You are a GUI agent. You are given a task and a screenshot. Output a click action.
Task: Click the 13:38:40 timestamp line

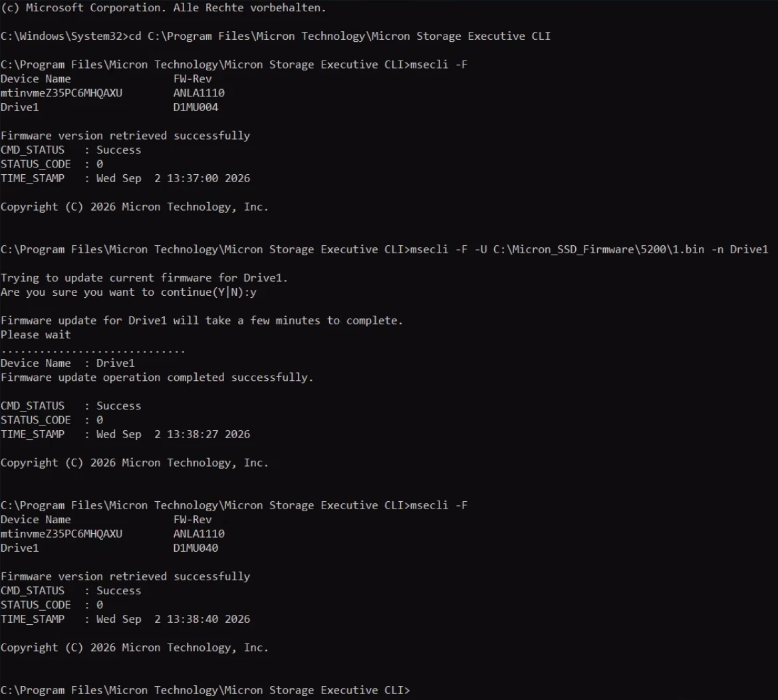point(125,619)
